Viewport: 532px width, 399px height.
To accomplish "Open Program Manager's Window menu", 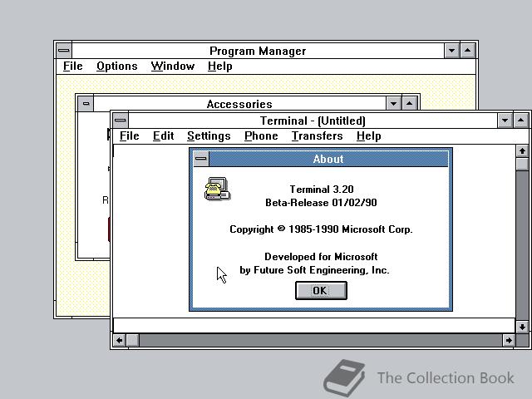I will (x=173, y=66).
